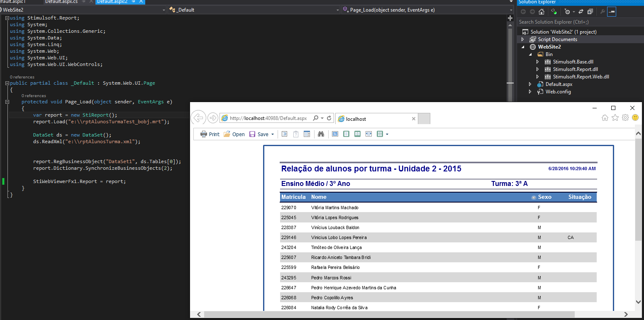Click Solution Explorer Home icon
This screenshot has width=644, height=320.
tap(542, 12)
